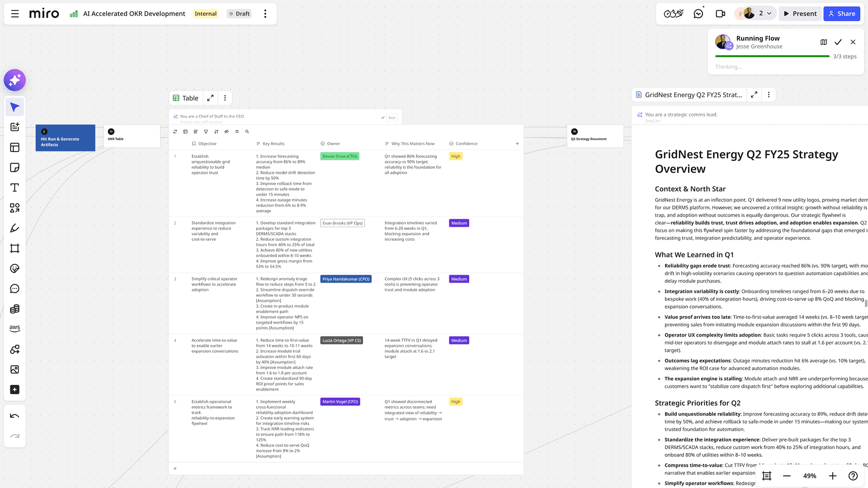Choose the text tool in sidebar
The width and height of the screenshot is (868, 488).
coord(14,188)
